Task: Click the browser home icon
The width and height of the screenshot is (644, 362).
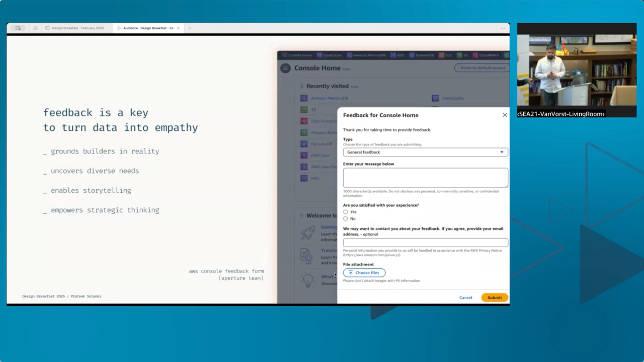Action: pyautogui.click(x=35, y=28)
